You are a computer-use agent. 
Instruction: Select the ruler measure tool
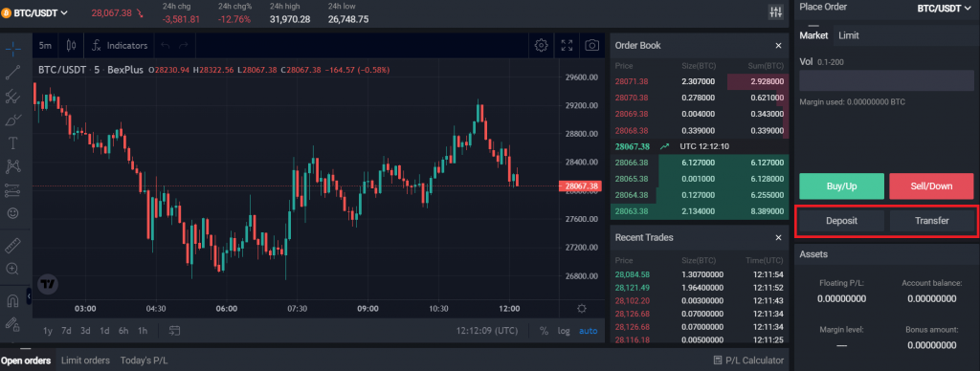[x=12, y=246]
